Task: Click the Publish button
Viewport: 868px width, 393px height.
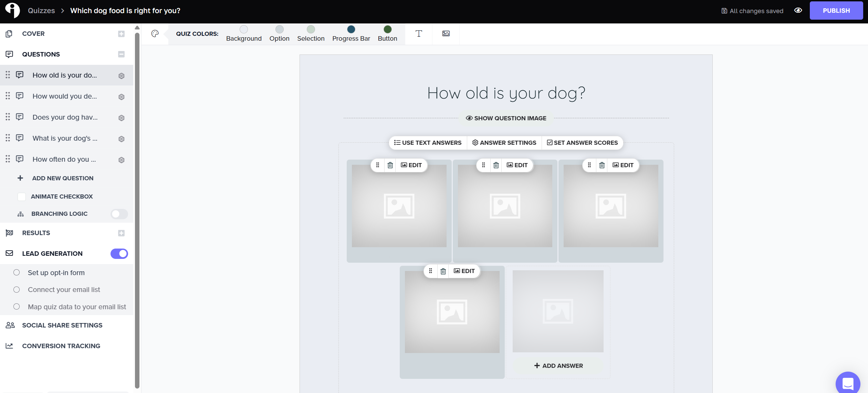Action: pyautogui.click(x=836, y=10)
